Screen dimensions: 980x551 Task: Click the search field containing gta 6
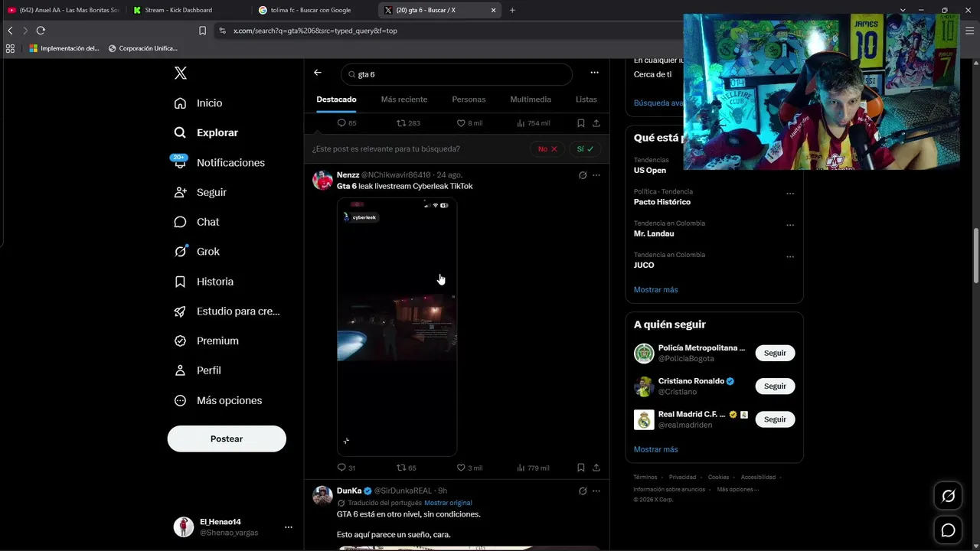pyautogui.click(x=456, y=74)
